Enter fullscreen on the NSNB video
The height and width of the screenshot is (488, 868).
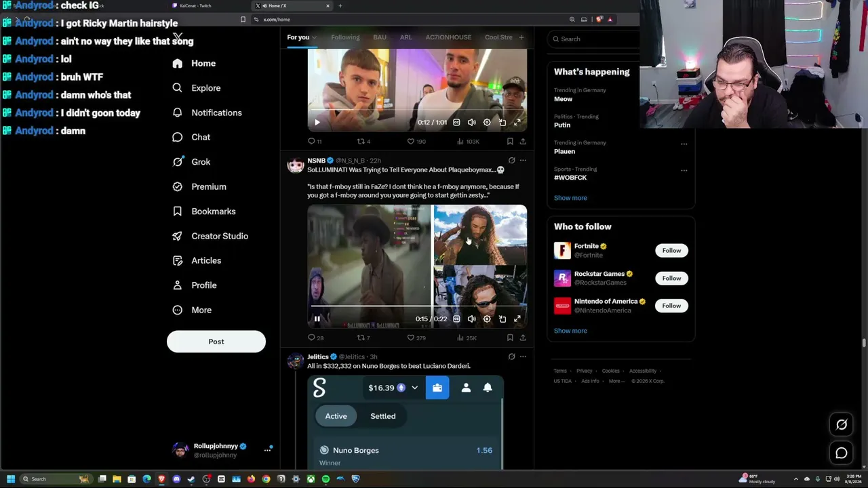click(517, 319)
